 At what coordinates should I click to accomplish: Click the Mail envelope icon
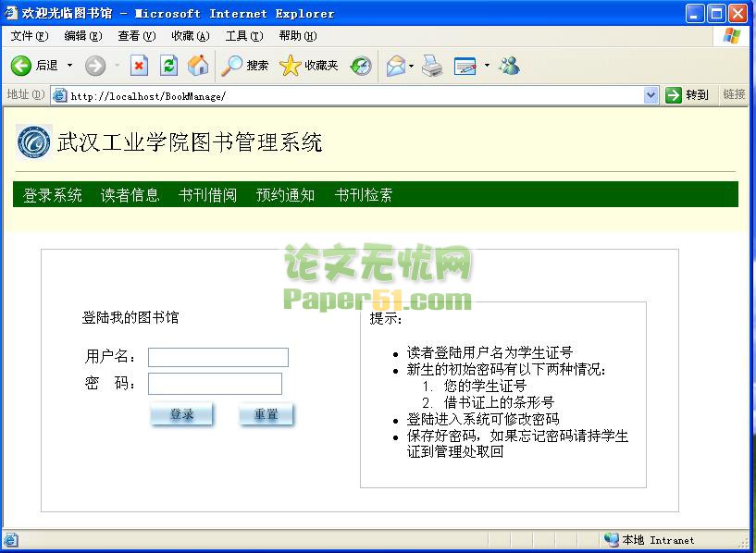click(396, 66)
